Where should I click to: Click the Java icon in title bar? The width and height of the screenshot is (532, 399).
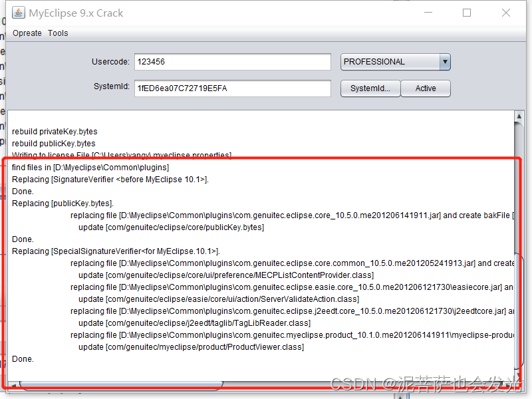pyautogui.click(x=19, y=13)
